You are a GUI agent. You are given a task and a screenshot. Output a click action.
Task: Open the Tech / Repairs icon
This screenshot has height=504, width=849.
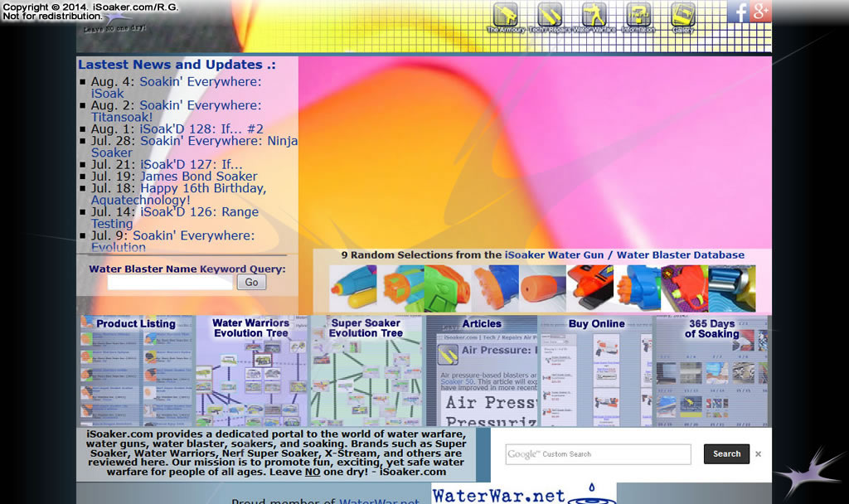click(x=549, y=17)
